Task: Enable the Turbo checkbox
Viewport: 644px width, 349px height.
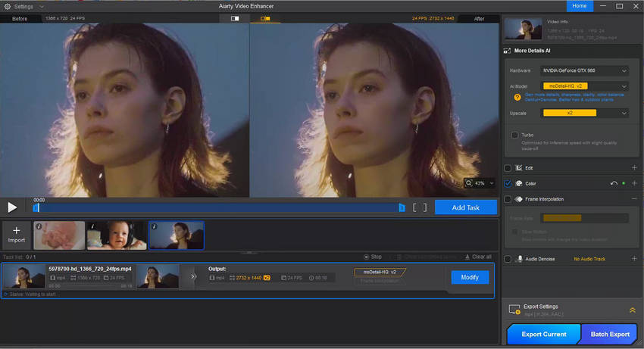Action: coord(514,135)
